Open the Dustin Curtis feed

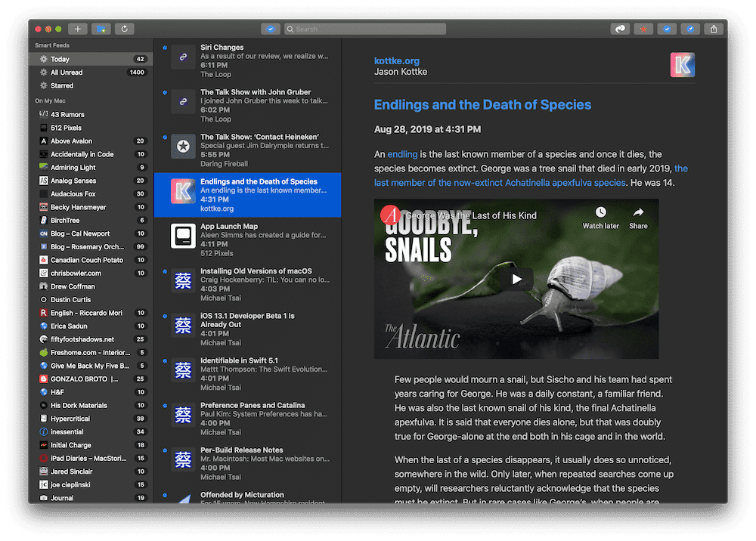click(91, 300)
